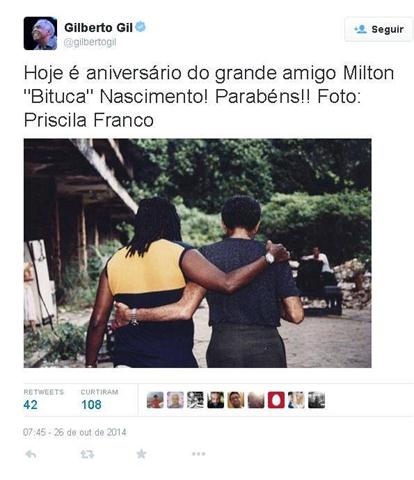Click the tweet text about Milton Nascimento
The image size is (414, 480).
pyautogui.click(x=209, y=97)
